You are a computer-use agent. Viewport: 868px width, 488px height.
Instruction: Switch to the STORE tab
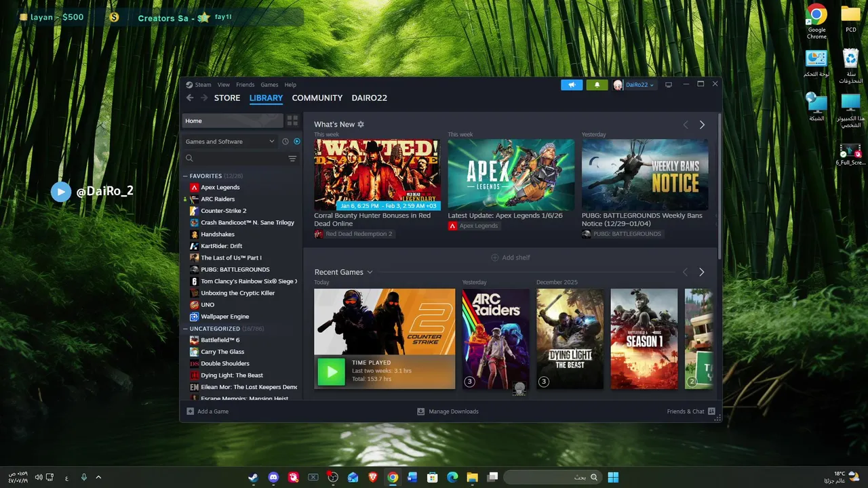227,98
